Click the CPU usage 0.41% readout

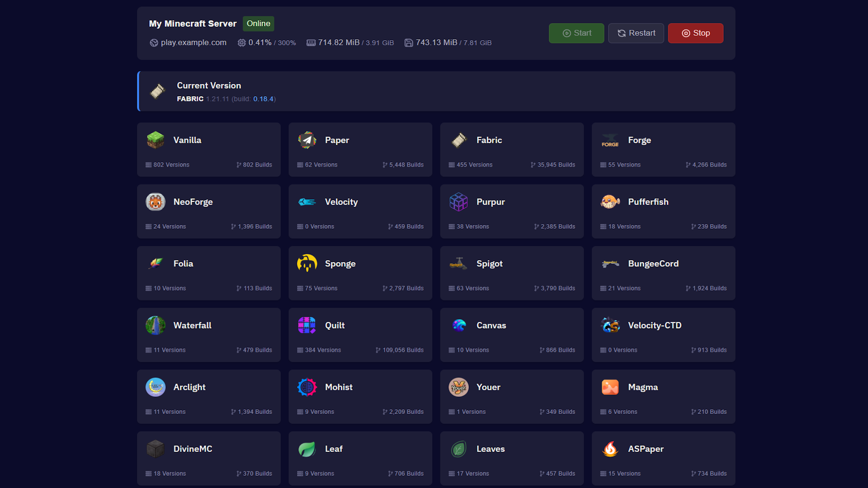(x=267, y=42)
